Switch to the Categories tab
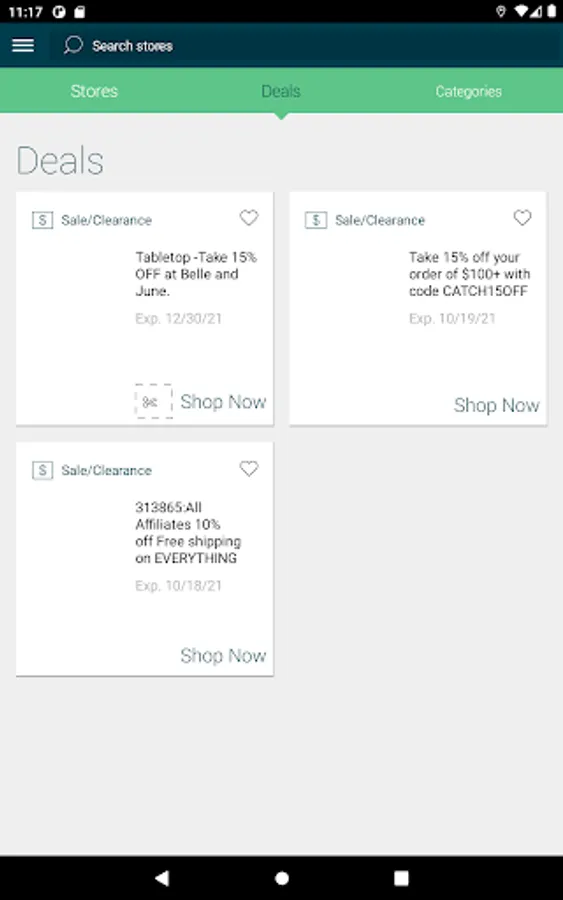 click(468, 91)
